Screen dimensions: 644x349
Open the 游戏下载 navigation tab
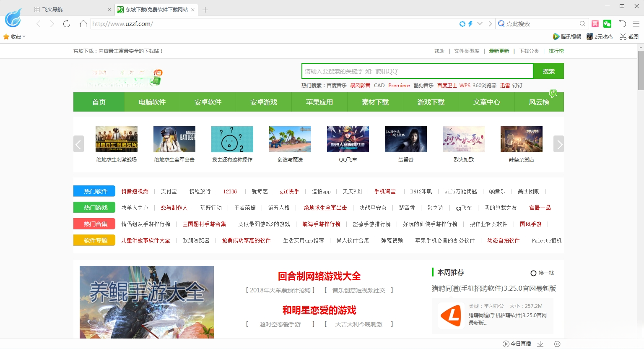coord(431,102)
